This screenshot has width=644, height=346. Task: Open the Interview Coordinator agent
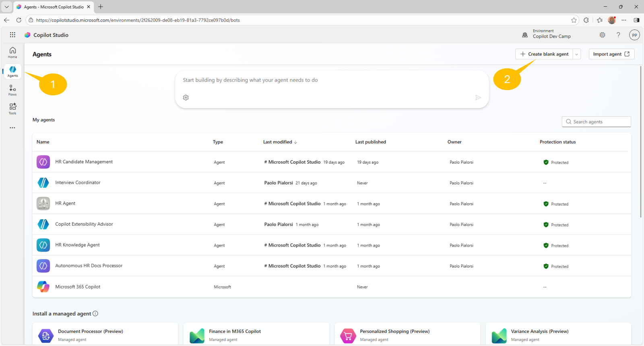pos(78,183)
